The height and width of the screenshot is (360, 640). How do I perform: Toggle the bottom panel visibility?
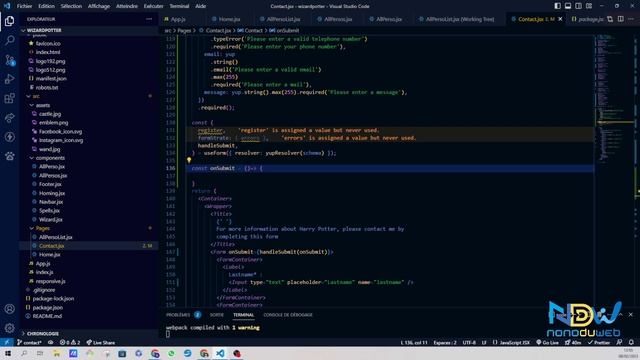point(568,6)
